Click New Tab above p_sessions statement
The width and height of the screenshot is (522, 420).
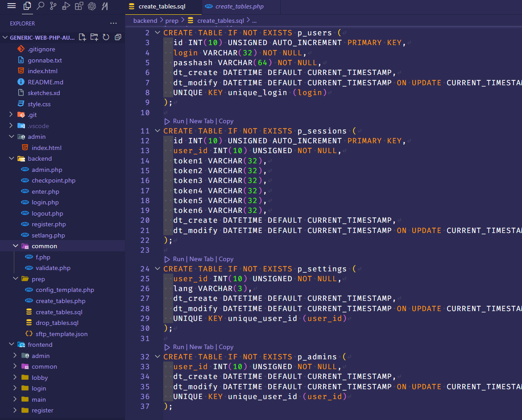pos(201,121)
